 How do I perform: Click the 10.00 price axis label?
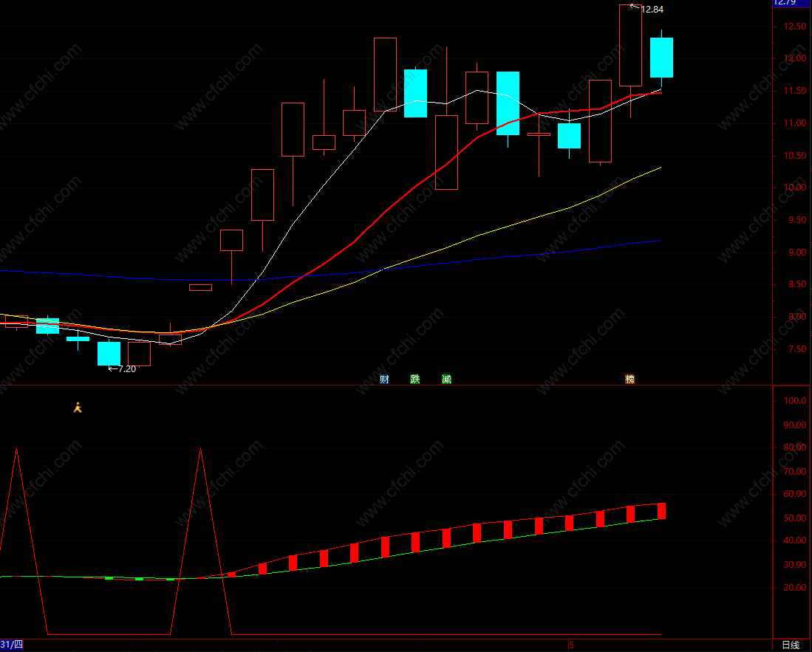(x=794, y=188)
